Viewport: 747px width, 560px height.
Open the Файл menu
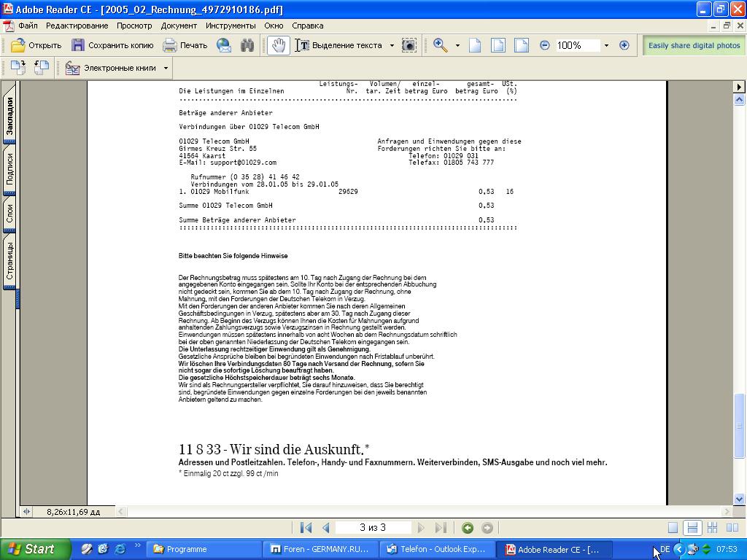pos(28,26)
